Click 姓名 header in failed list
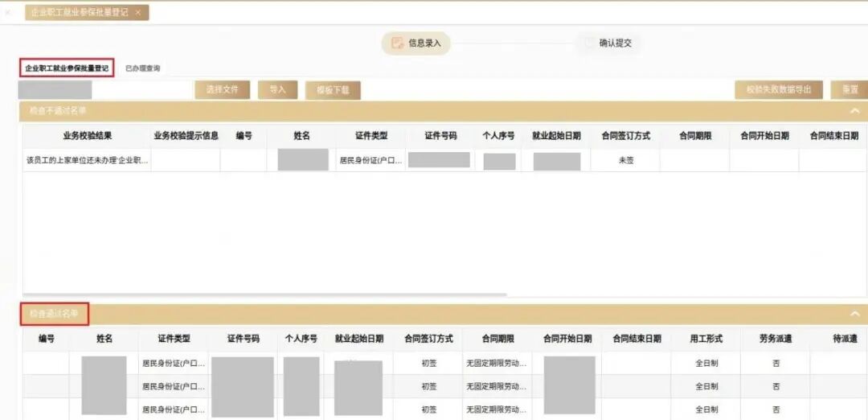The height and width of the screenshot is (420, 868). coord(301,136)
